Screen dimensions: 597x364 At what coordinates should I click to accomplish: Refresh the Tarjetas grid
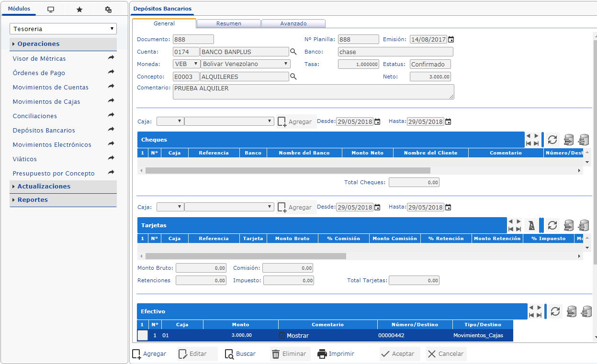(552, 225)
